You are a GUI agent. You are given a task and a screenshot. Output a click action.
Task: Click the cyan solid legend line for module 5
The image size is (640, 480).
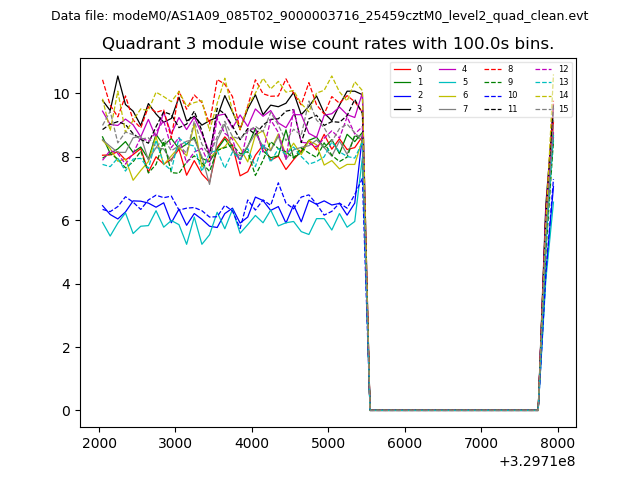(x=447, y=82)
